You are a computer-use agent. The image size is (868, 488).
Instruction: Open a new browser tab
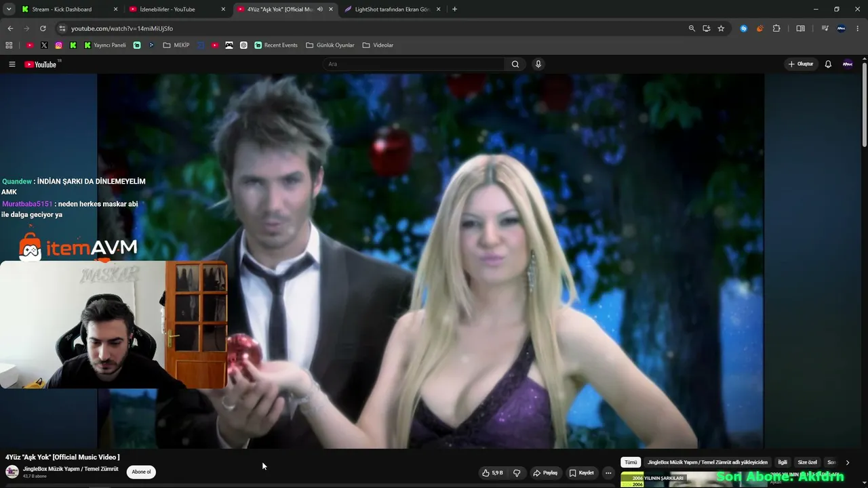click(454, 9)
